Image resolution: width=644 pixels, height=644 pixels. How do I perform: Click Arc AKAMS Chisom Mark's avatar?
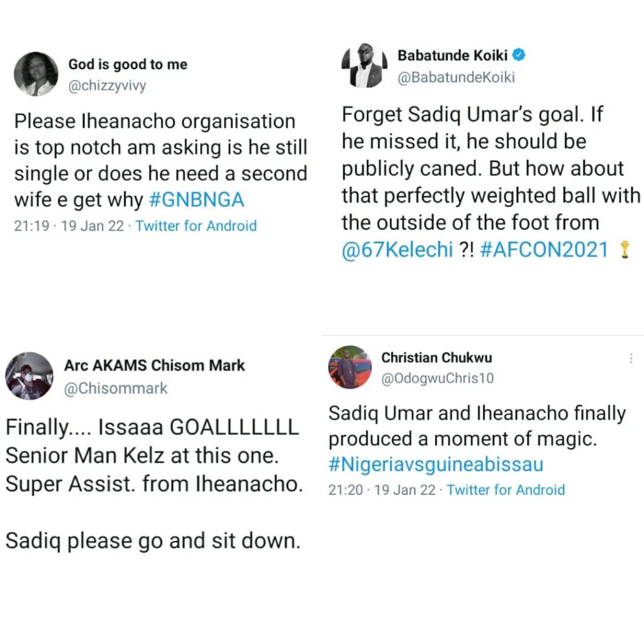click(x=29, y=376)
